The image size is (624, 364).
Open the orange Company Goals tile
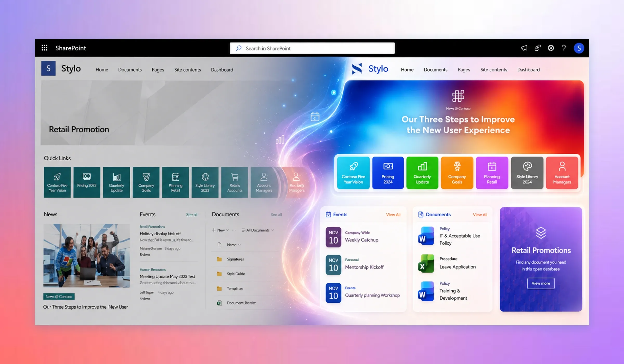coord(457,173)
